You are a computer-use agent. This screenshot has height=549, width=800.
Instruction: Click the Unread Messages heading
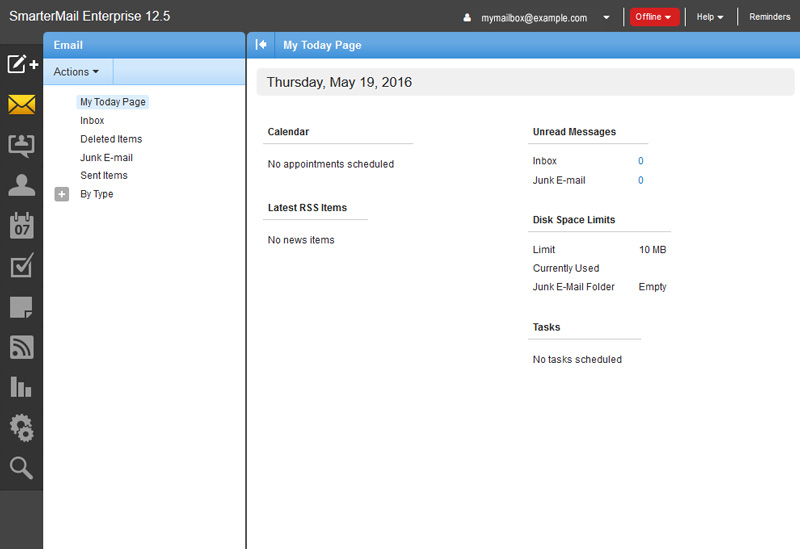[x=574, y=132]
